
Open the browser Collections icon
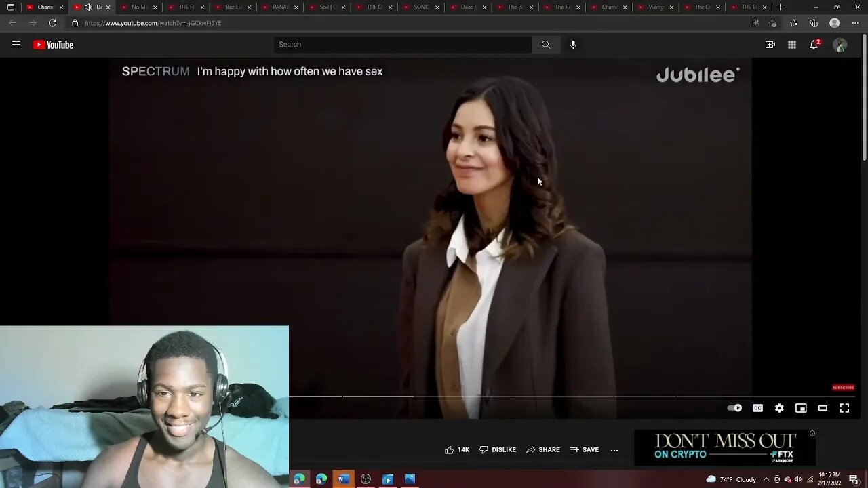(x=814, y=23)
